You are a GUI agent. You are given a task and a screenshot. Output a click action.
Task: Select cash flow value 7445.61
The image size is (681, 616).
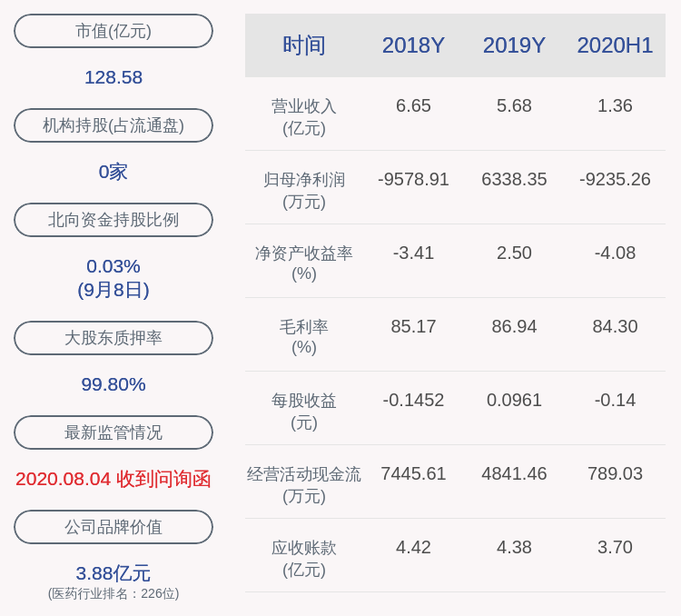tap(413, 473)
